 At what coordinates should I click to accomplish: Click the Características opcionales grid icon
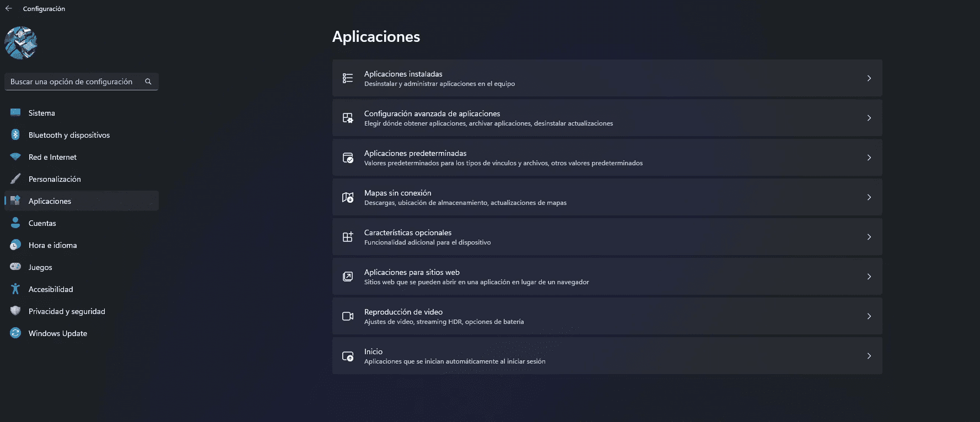coord(348,237)
